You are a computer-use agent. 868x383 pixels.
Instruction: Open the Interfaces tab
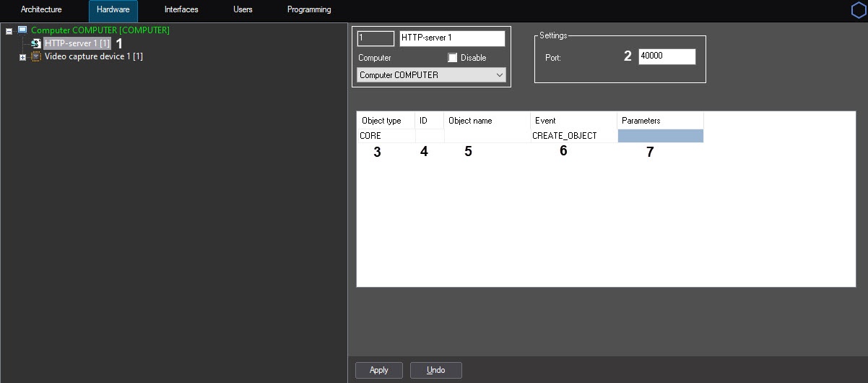pyautogui.click(x=181, y=10)
